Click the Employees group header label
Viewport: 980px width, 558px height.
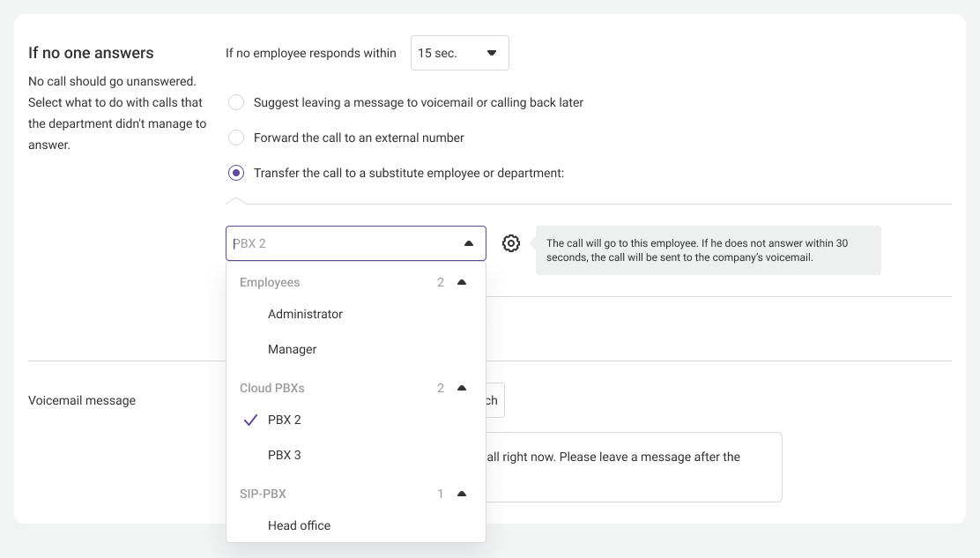click(270, 283)
